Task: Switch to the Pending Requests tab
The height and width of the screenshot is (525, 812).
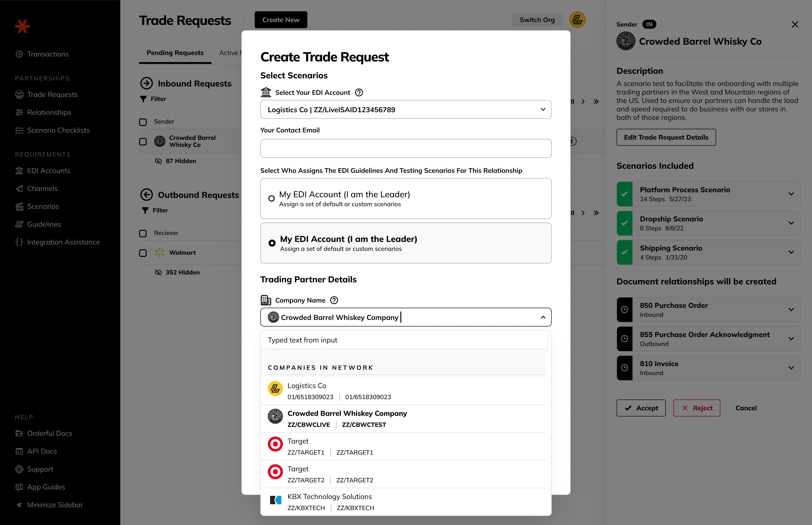Action: 175,53
